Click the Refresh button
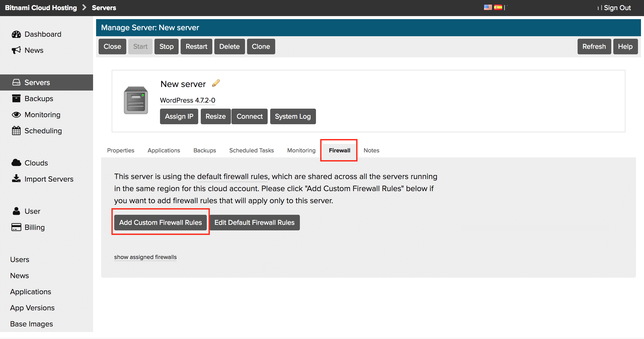 coord(594,47)
